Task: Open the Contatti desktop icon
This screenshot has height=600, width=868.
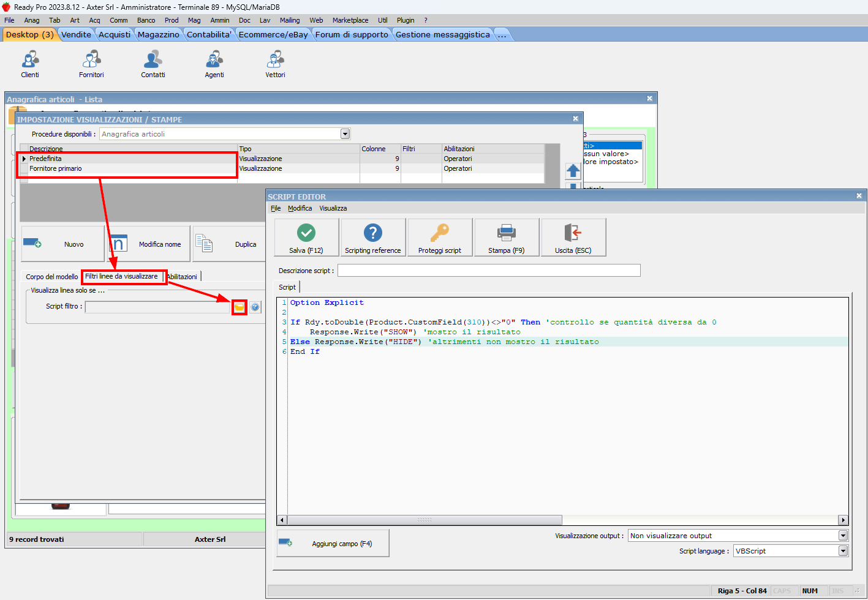Action: (x=153, y=64)
